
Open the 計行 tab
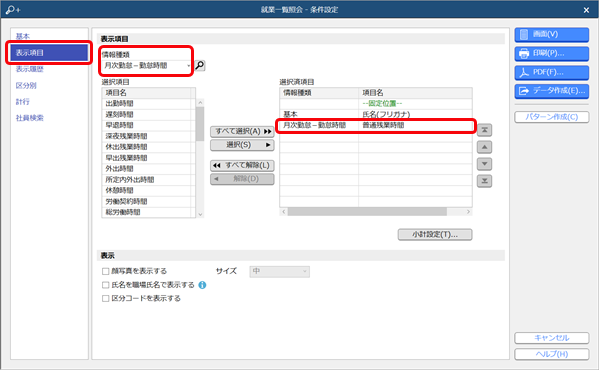coord(23,102)
